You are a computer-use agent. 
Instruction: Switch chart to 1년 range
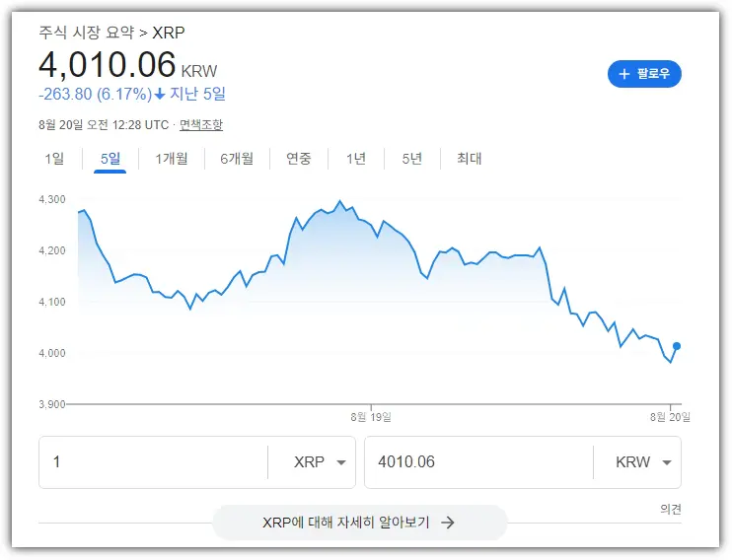click(x=356, y=159)
